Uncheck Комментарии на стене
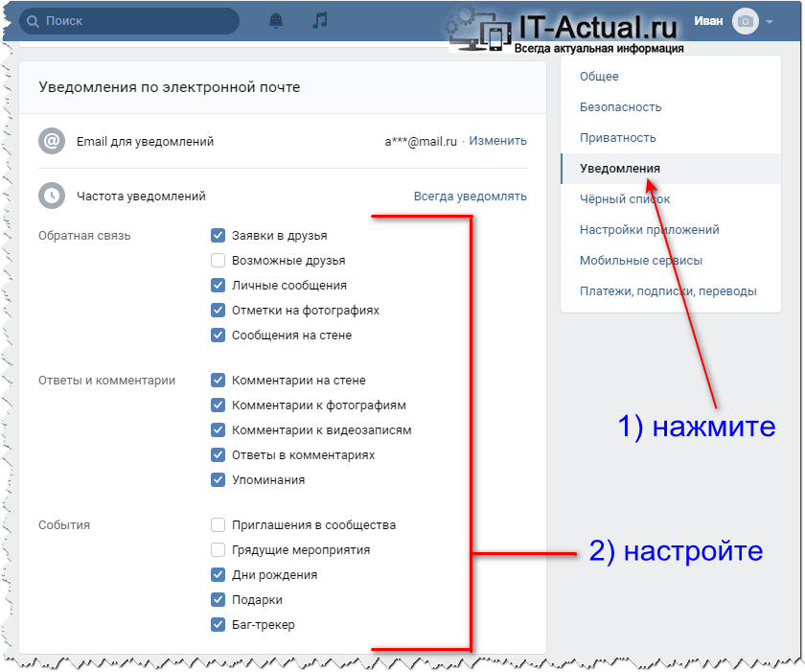Viewport: 805px width, 672px height. click(218, 381)
